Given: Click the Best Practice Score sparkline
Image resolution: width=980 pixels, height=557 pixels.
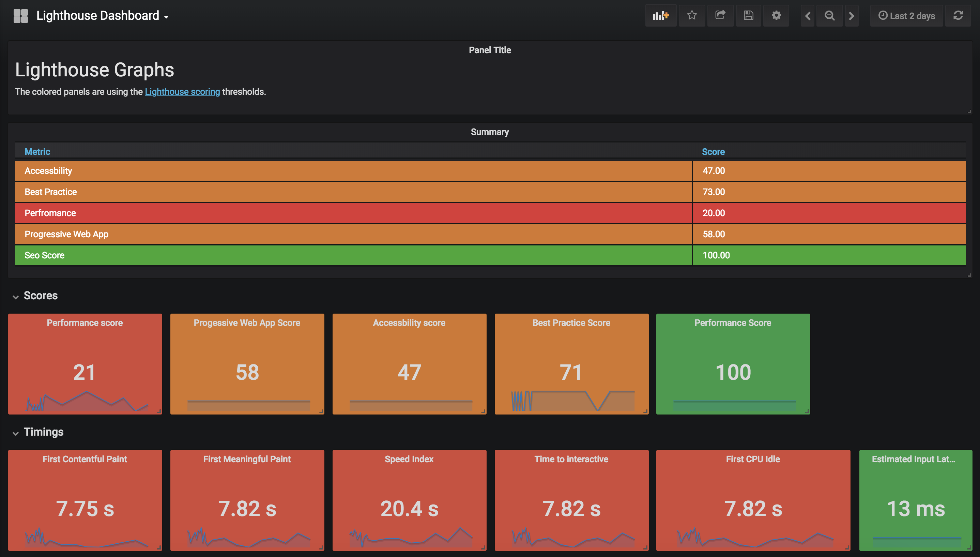Looking at the screenshot, I should pos(572,401).
